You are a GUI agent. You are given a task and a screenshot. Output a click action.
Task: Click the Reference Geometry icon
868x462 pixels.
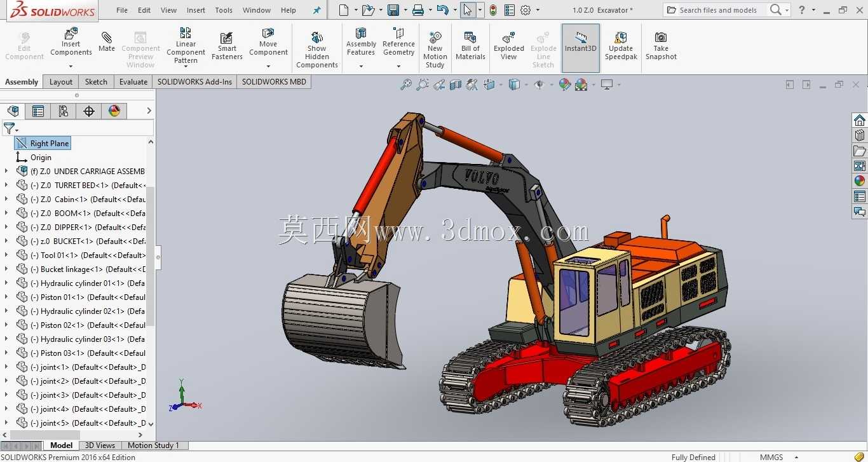tap(398, 33)
